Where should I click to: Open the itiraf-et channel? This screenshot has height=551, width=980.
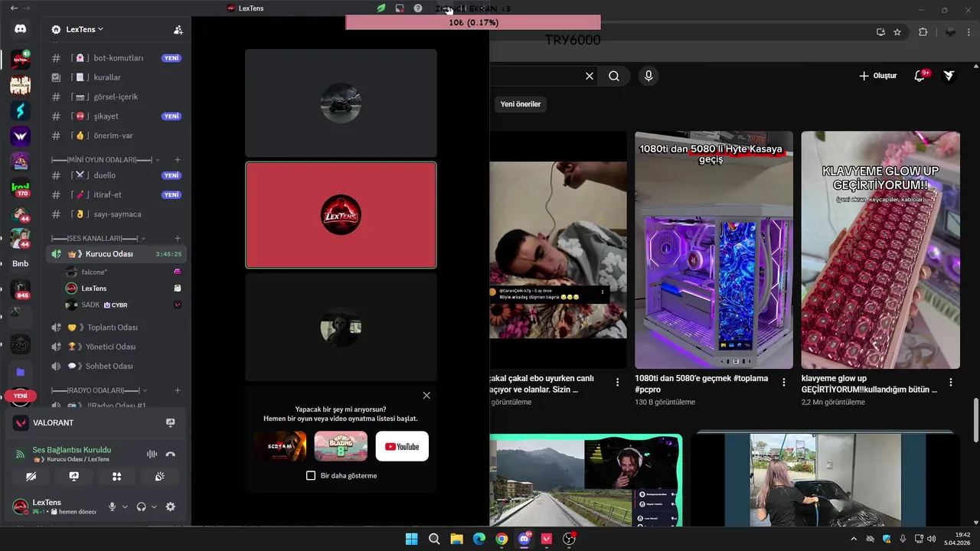(116, 194)
